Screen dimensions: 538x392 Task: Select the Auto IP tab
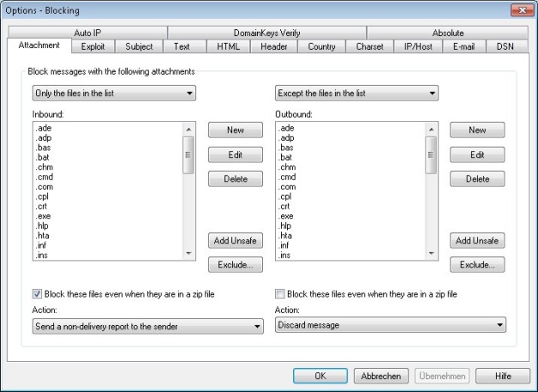89,33
